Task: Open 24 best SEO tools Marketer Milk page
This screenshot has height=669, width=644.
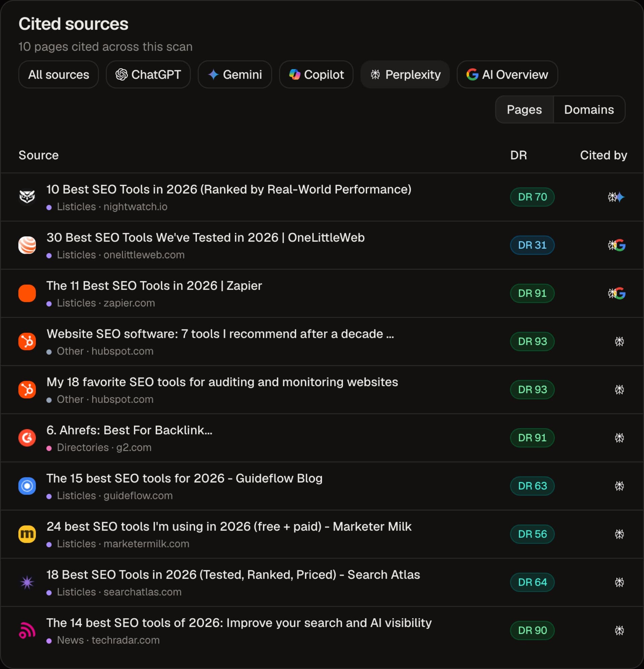Action: coord(229,526)
